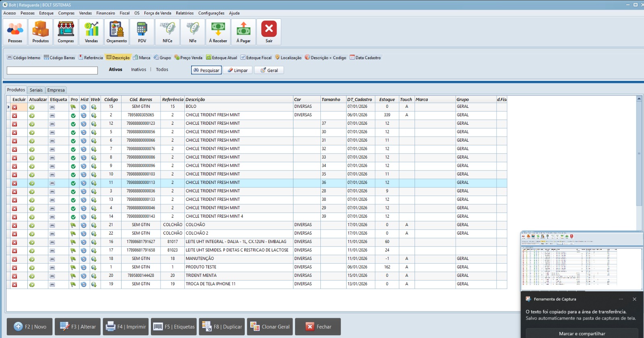Open notification options ellipsis

coord(621,299)
